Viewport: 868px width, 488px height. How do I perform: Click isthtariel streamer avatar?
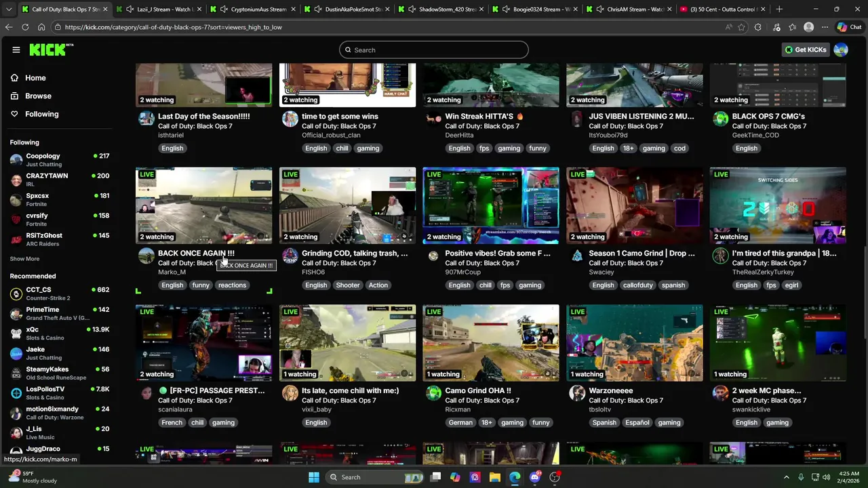[x=146, y=119]
